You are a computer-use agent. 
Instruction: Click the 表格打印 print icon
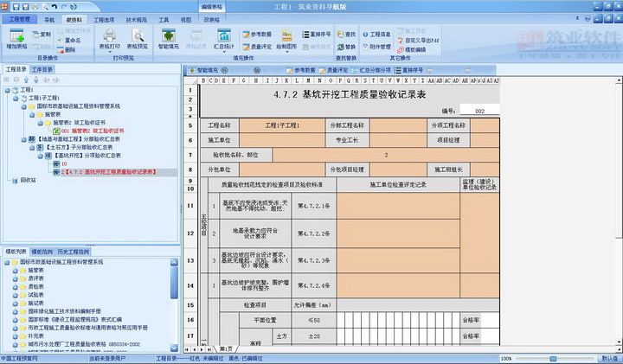[111, 37]
